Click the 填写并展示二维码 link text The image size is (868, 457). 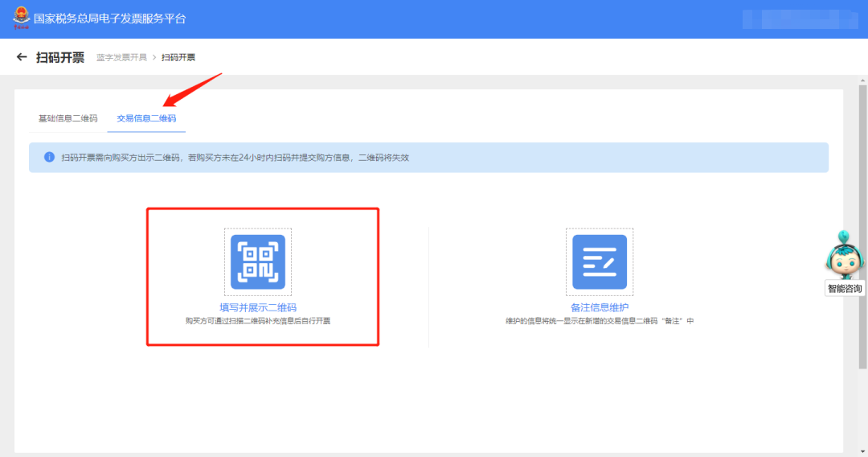(x=258, y=307)
